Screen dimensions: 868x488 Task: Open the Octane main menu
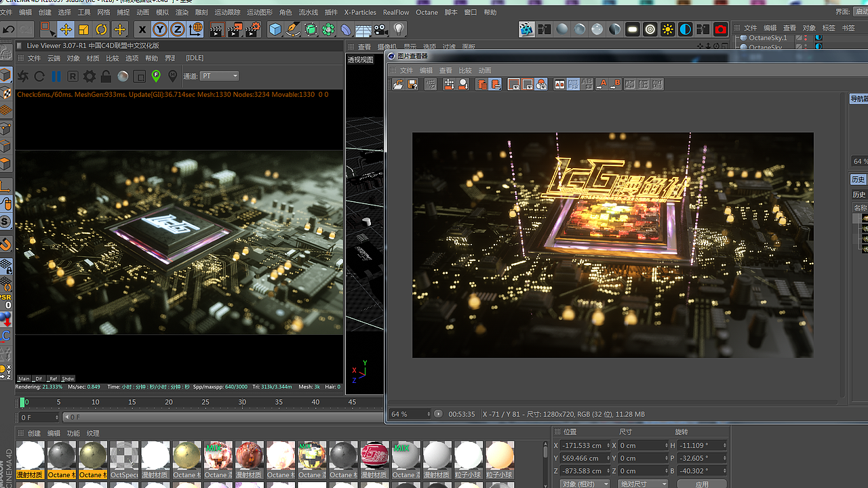427,12
